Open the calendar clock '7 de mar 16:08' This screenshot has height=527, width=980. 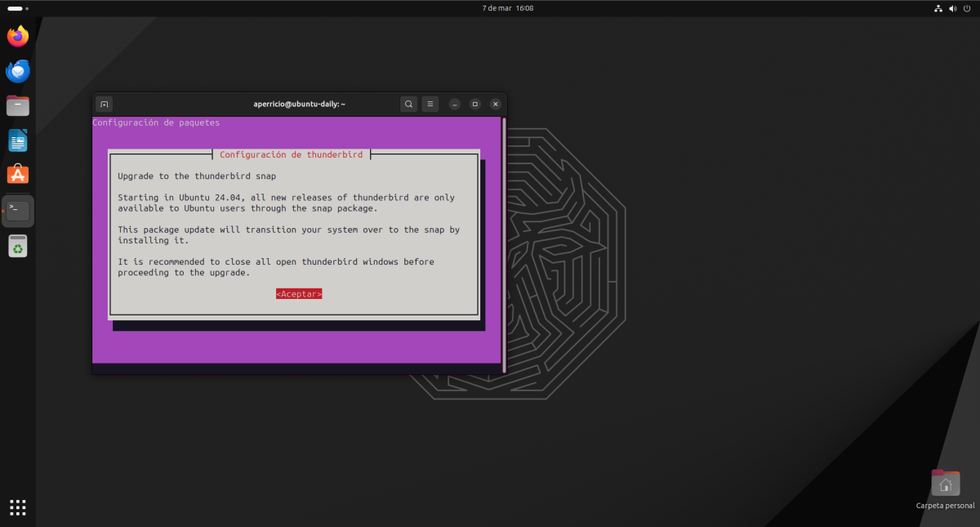coord(508,8)
